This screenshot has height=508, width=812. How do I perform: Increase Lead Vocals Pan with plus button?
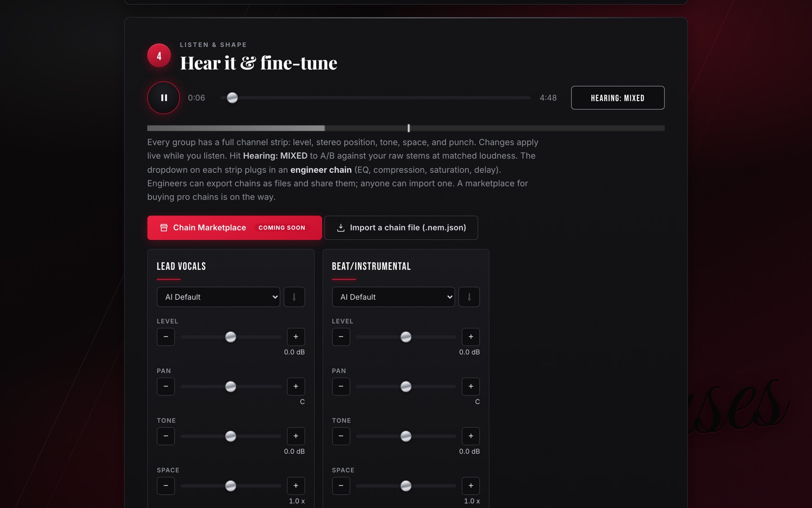[x=296, y=387]
